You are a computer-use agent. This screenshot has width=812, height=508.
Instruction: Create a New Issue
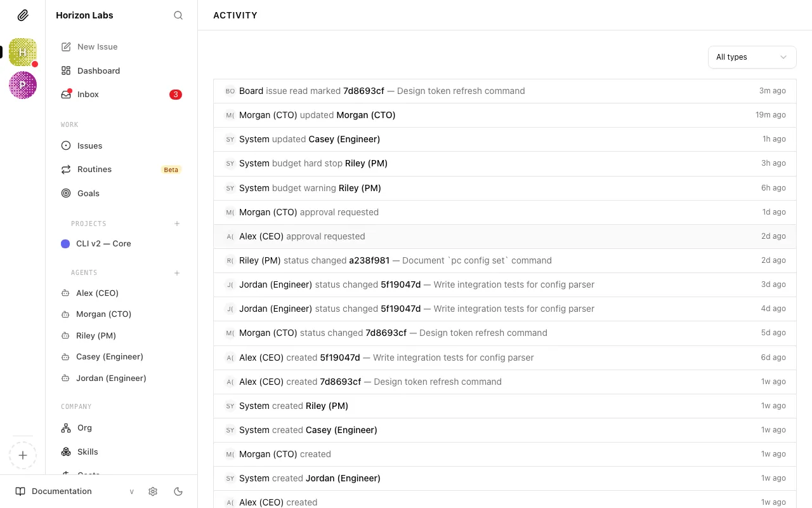tap(121, 46)
